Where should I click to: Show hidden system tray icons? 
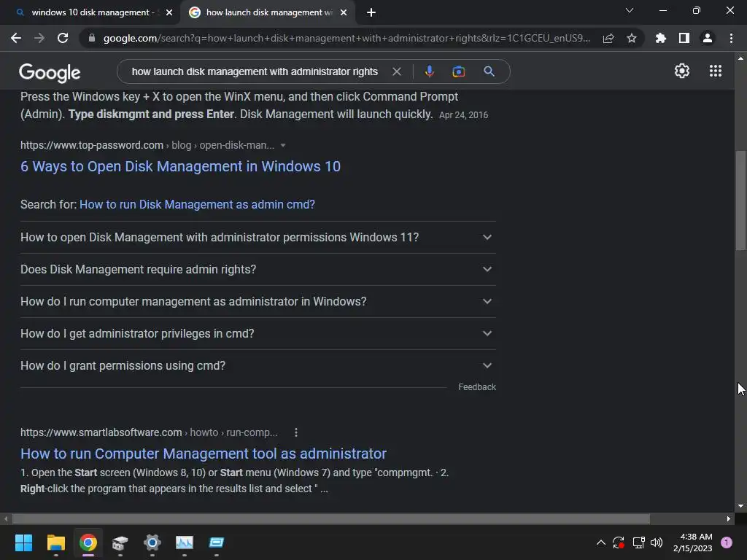[x=601, y=542]
